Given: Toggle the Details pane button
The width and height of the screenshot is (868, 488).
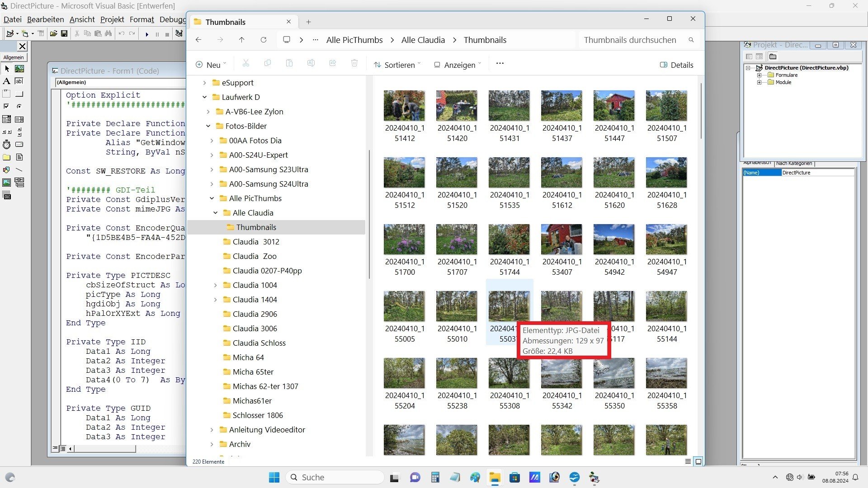Looking at the screenshot, I should (676, 65).
